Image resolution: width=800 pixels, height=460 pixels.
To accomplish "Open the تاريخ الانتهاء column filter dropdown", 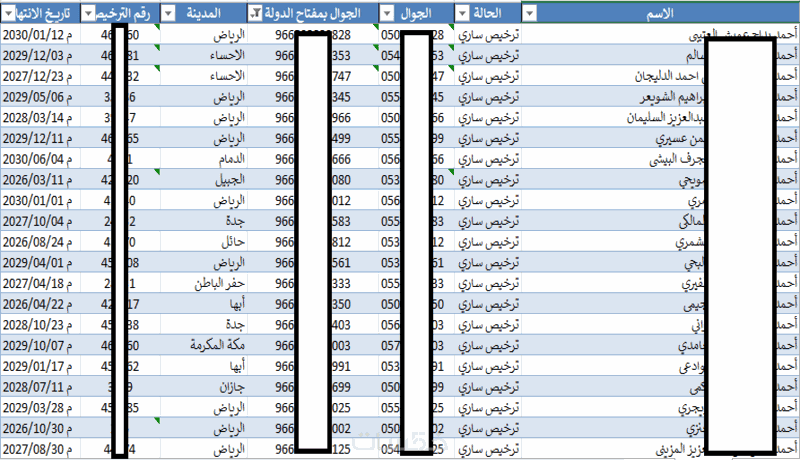I will (9, 14).
